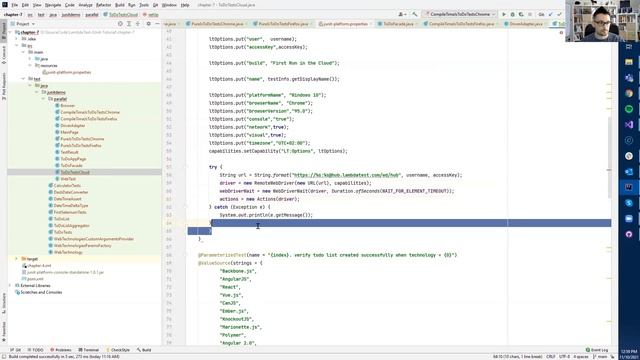
Task: Open the Project view dropdown
Action: [x=23, y=24]
